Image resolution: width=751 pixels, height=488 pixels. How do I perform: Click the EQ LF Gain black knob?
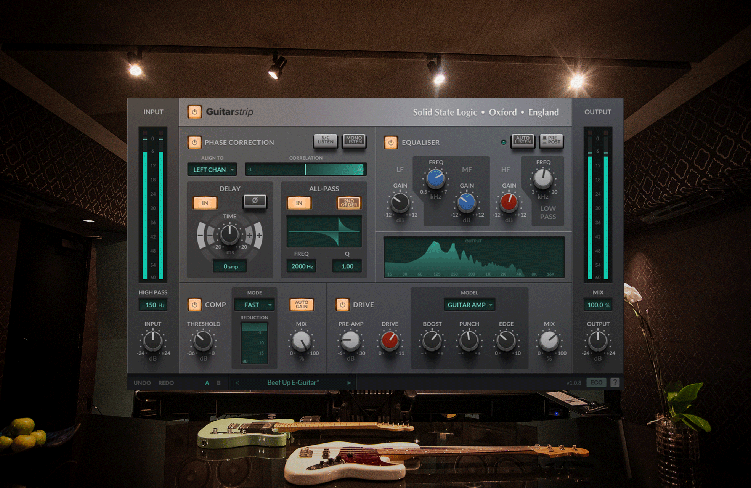click(x=400, y=203)
